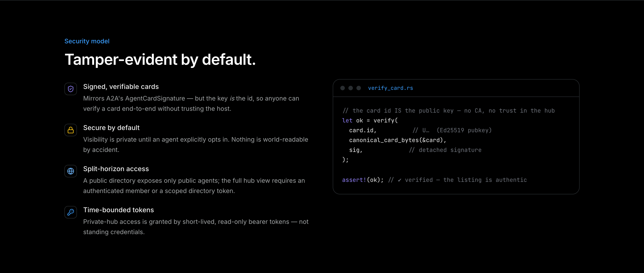This screenshot has width=644, height=273.
Task: Click the third window dot in code panel
Action: [358, 88]
